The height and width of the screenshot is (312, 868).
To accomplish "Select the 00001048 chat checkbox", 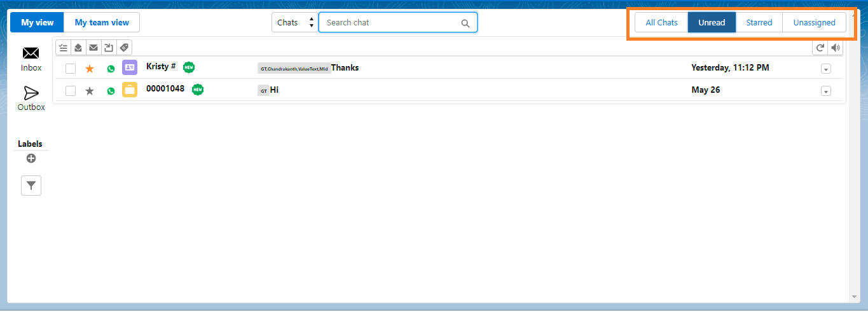I will point(71,91).
